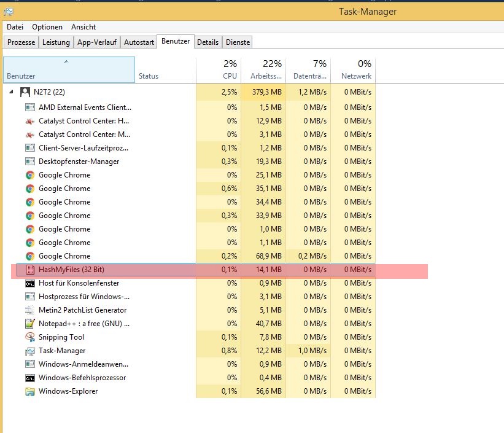Click the Client-Server-Laufzeitproz... icon
Viewport: 504px width, 433px height.
[30, 148]
